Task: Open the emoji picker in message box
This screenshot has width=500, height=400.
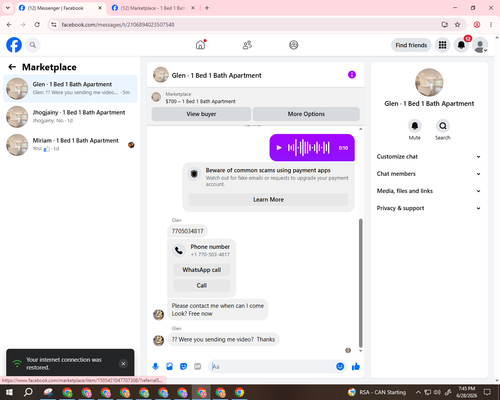Action: [340, 367]
